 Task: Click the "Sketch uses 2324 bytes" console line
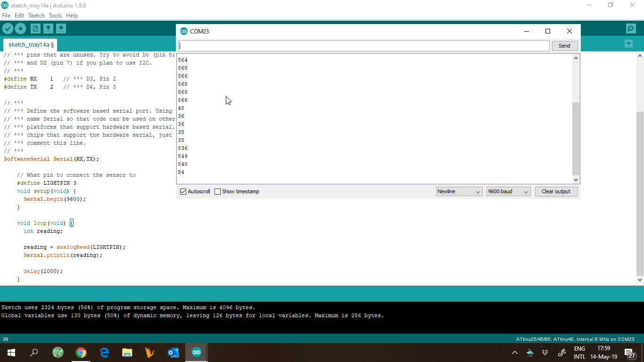[x=128, y=307]
